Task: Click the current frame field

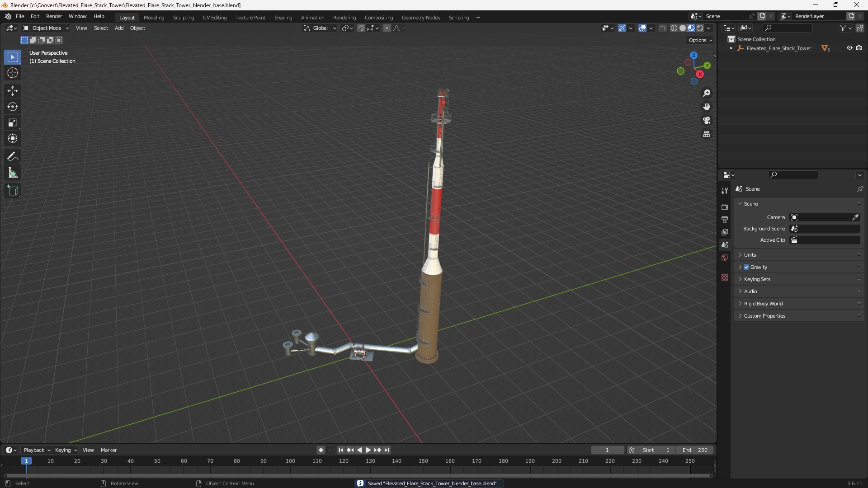Action: (x=608, y=450)
